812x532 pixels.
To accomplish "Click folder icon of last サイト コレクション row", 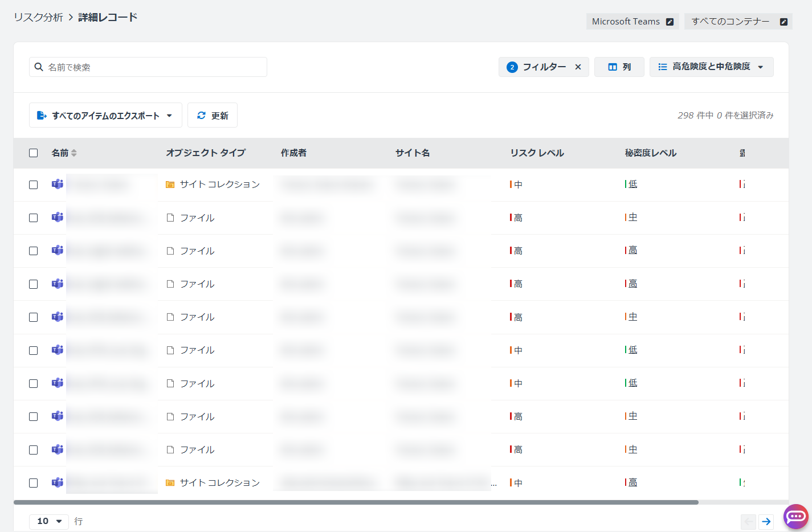I will [x=170, y=483].
